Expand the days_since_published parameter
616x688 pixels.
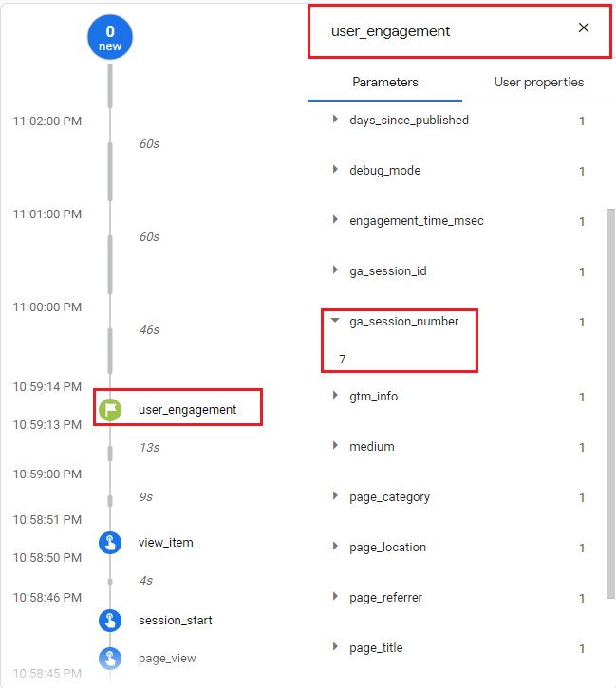(x=336, y=119)
